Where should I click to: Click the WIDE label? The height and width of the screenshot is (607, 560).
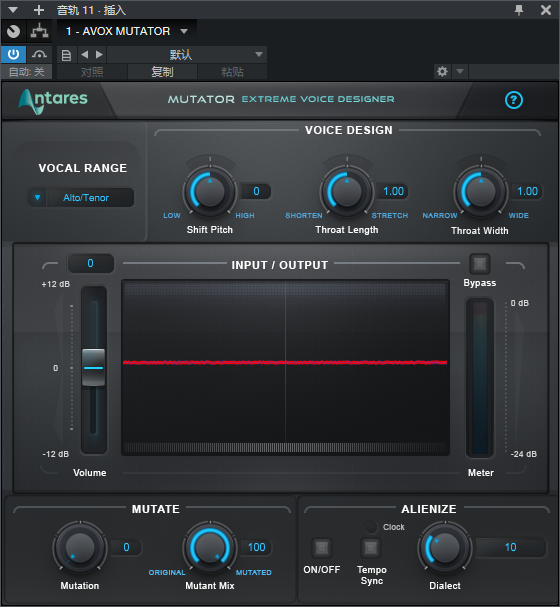[x=519, y=216]
